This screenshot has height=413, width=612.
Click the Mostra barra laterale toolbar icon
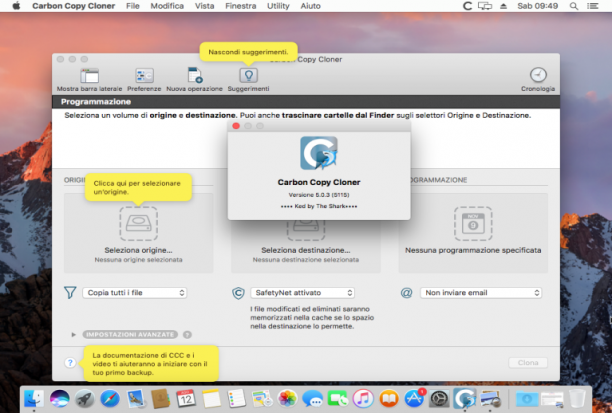[89, 76]
